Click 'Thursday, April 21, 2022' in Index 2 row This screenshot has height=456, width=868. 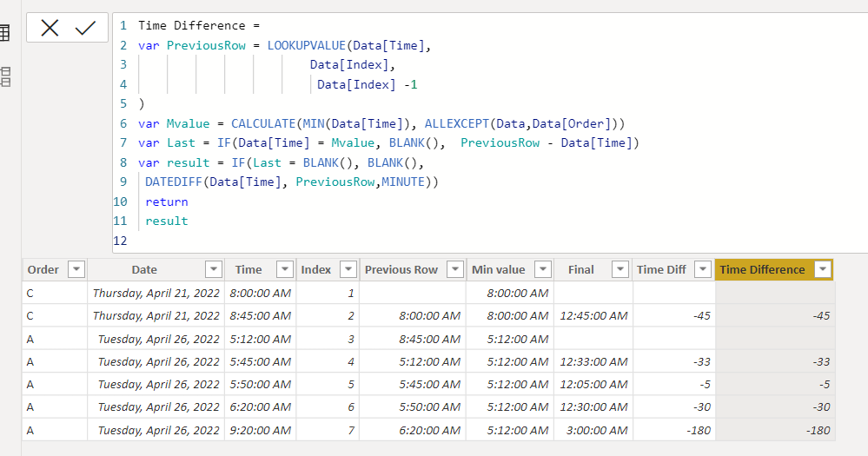coord(156,315)
